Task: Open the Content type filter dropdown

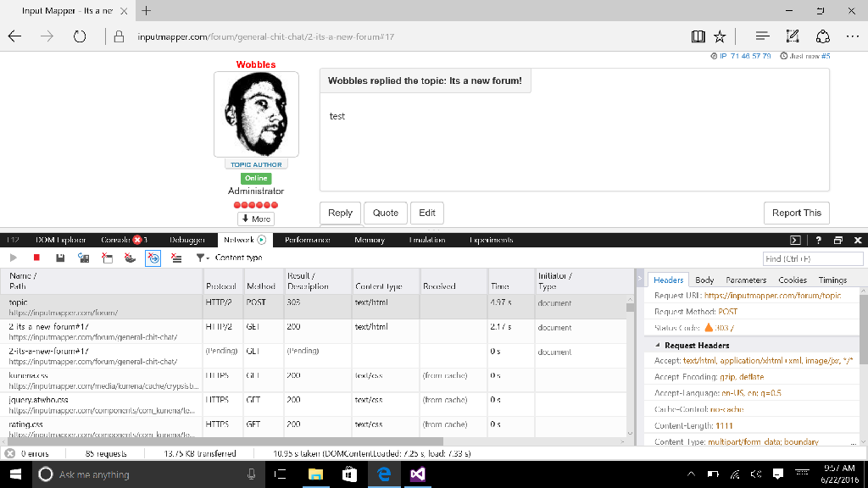Action: [x=229, y=258]
